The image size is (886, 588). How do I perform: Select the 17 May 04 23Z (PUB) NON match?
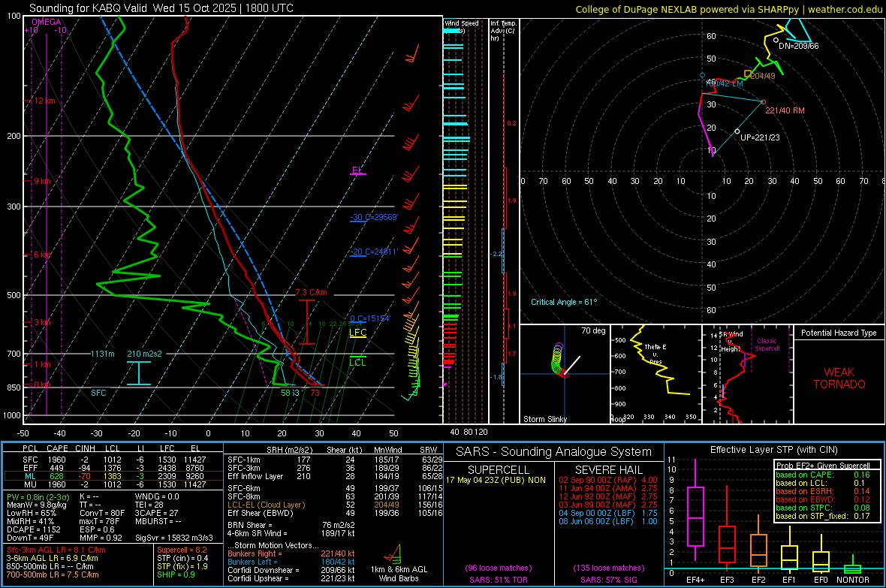coord(496,480)
